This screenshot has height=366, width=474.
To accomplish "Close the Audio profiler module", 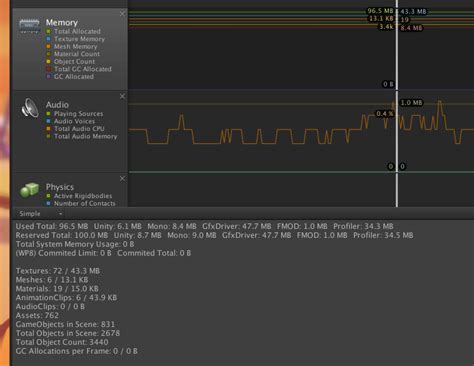I will tap(122, 96).
